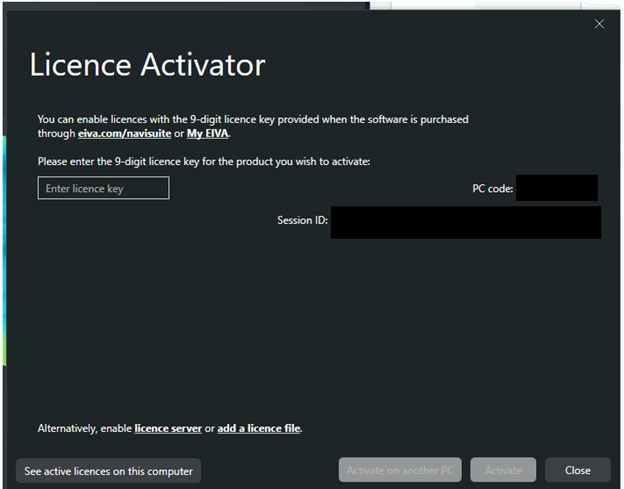The image size is (624, 489).
Task: Click the Activate on another PC button
Action: tap(400, 470)
